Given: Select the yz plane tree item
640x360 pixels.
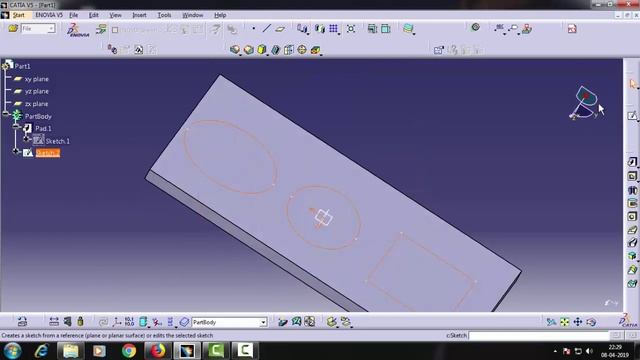Looking at the screenshot, I should point(37,91).
